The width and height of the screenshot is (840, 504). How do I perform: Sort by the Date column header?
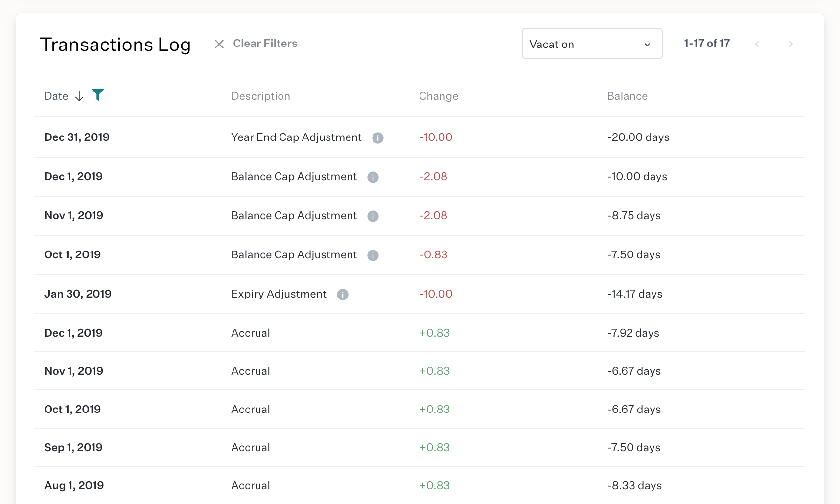click(56, 96)
